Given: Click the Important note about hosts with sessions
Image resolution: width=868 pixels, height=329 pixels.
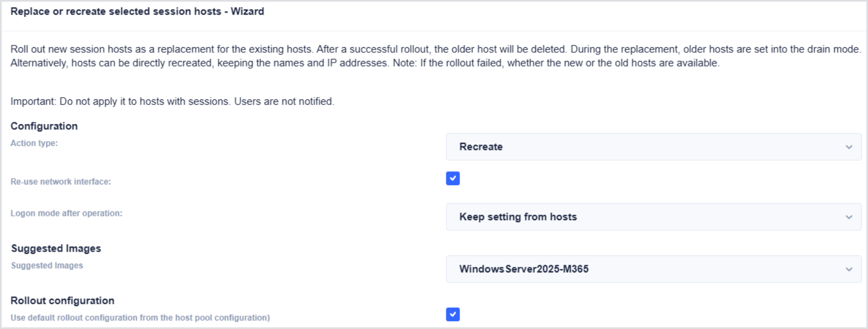Looking at the screenshot, I should click(x=172, y=102).
